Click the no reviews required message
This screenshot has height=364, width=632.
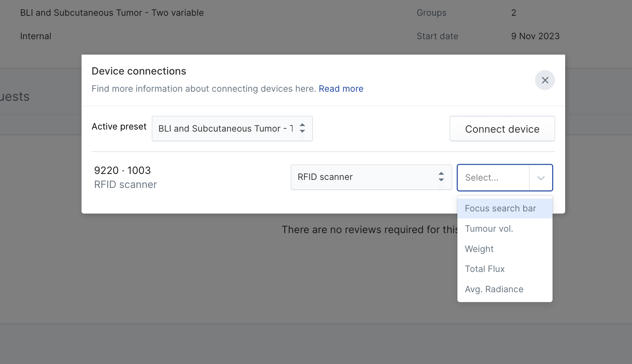click(370, 230)
